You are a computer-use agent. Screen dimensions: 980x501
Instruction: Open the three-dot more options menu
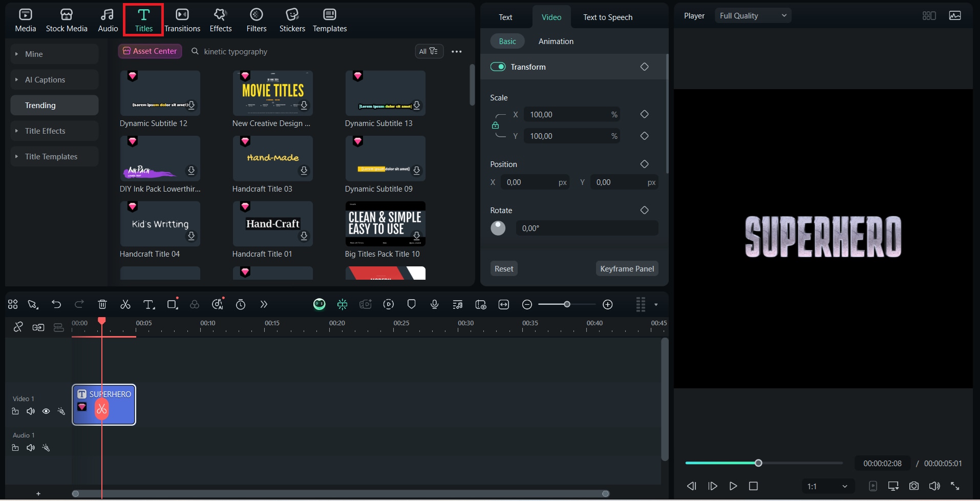point(457,51)
